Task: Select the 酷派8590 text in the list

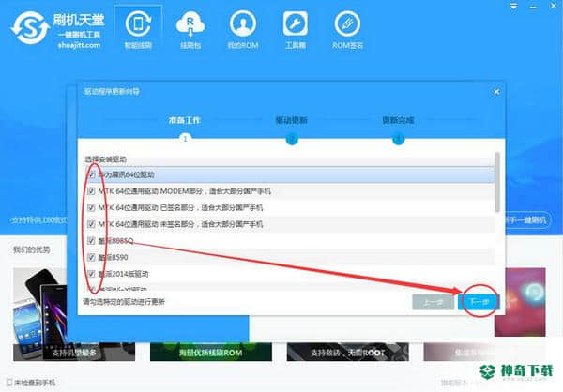Action: coord(114,257)
